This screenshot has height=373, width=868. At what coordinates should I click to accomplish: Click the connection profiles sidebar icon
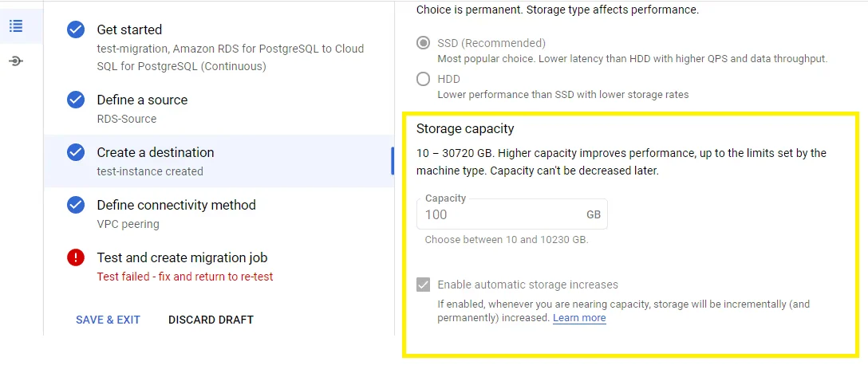click(x=16, y=61)
